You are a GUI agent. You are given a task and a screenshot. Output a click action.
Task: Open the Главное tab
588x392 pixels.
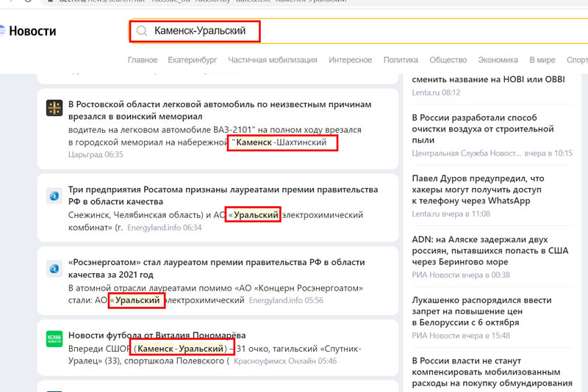143,60
